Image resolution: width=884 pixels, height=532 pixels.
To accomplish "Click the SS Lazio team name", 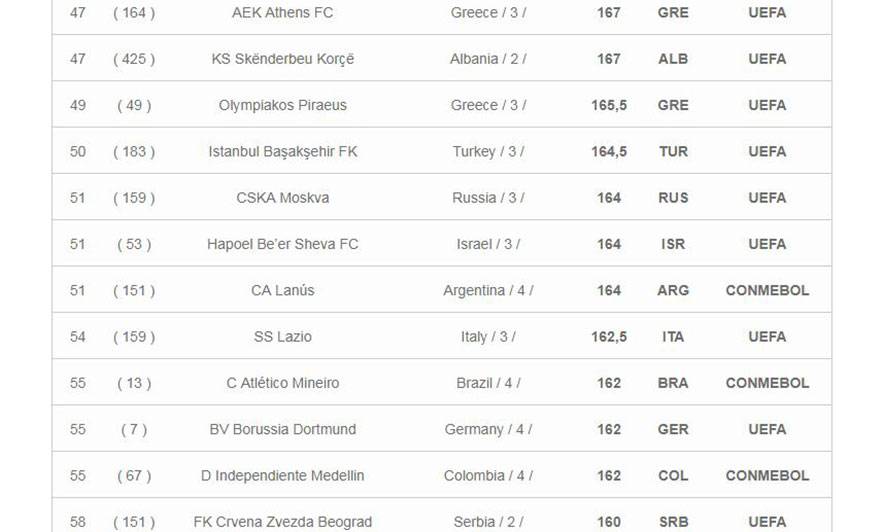I will pos(282,336).
